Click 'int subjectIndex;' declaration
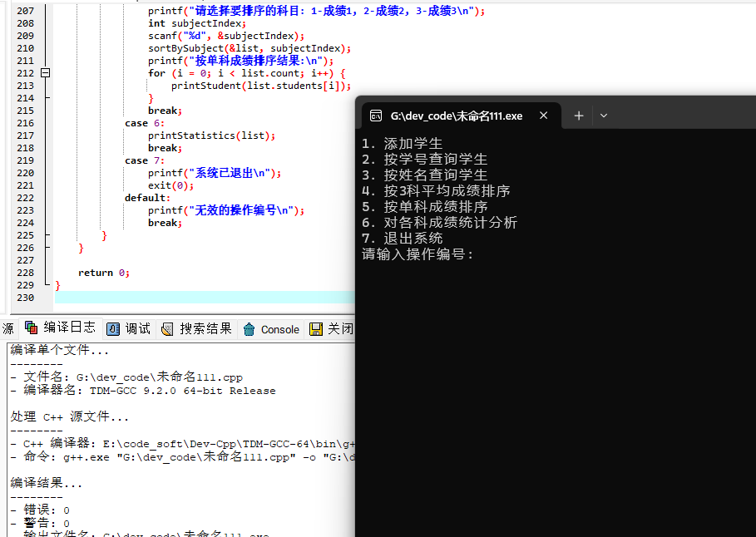Image resolution: width=756 pixels, height=537 pixels. click(197, 23)
